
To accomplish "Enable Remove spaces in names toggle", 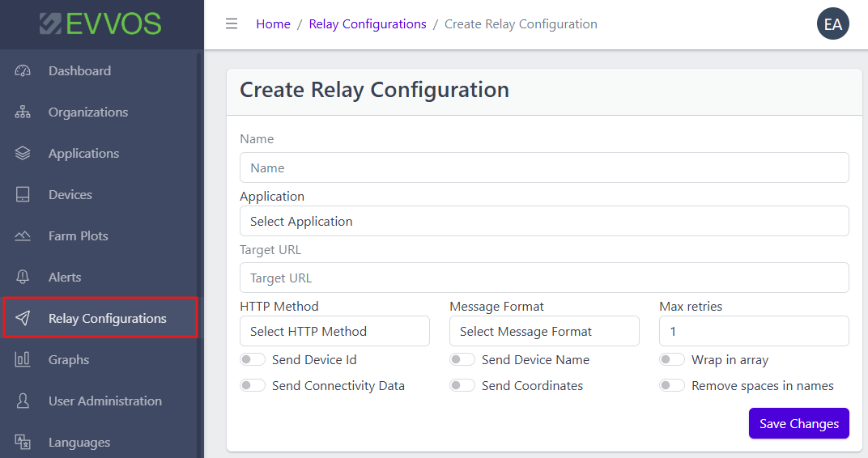I will (x=672, y=386).
